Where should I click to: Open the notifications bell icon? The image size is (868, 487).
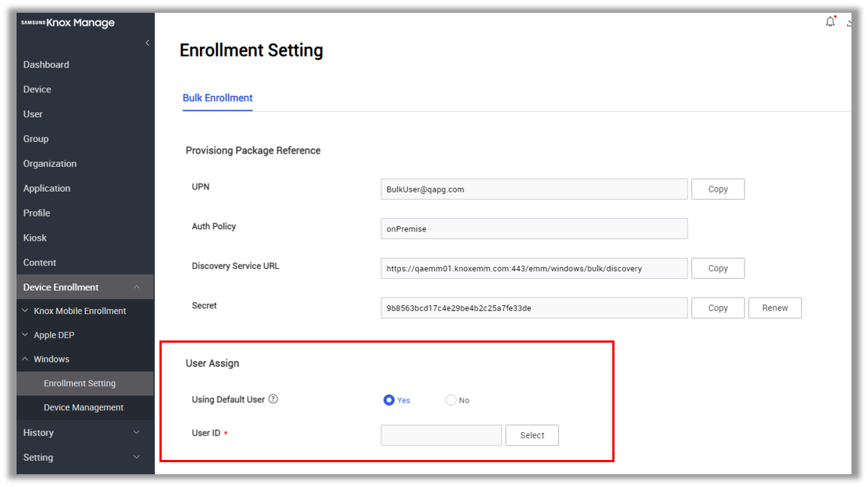click(830, 22)
